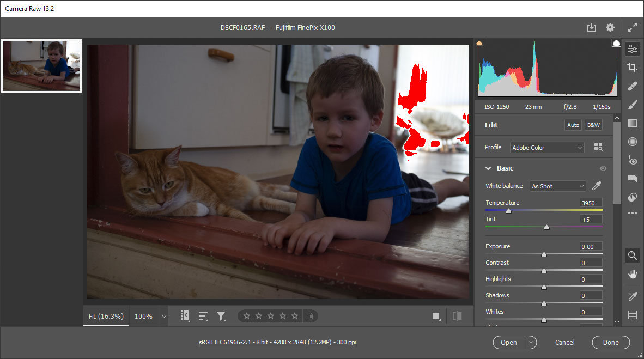Select the Crop tool
The width and height of the screenshot is (644, 359).
click(632, 68)
